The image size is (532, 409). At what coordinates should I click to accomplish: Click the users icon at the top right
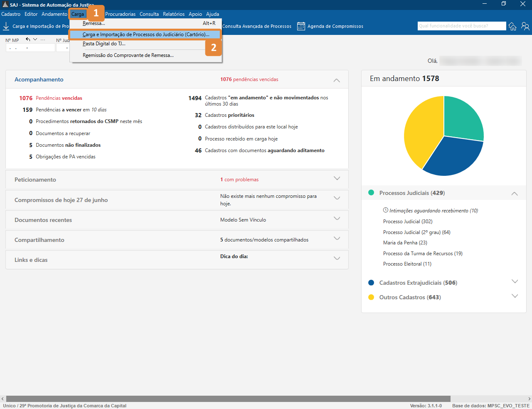coord(525,26)
